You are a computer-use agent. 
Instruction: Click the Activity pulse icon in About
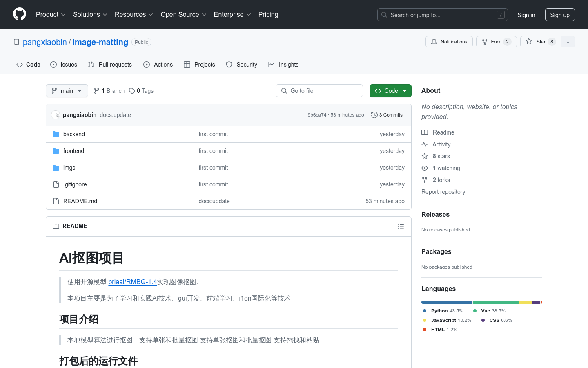tap(425, 144)
